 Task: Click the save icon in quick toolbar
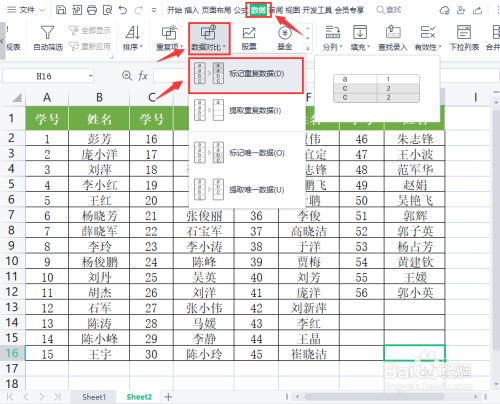pos(61,10)
